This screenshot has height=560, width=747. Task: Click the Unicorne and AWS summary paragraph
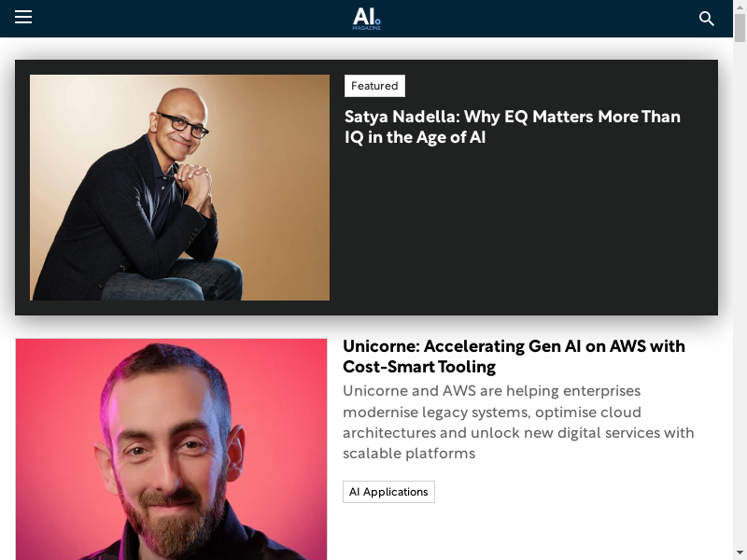[x=518, y=422]
